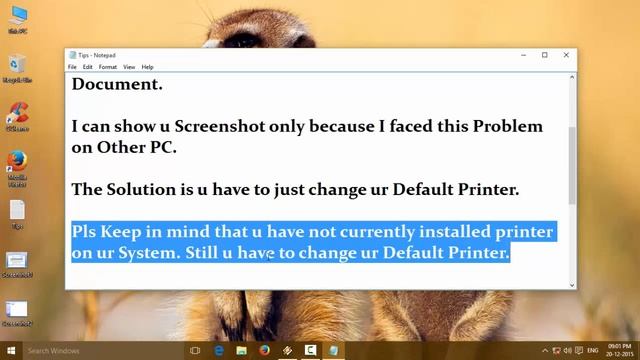This screenshot has width=640, height=360.
Task: Open the Action Center notifications icon
Action: (x=579, y=351)
